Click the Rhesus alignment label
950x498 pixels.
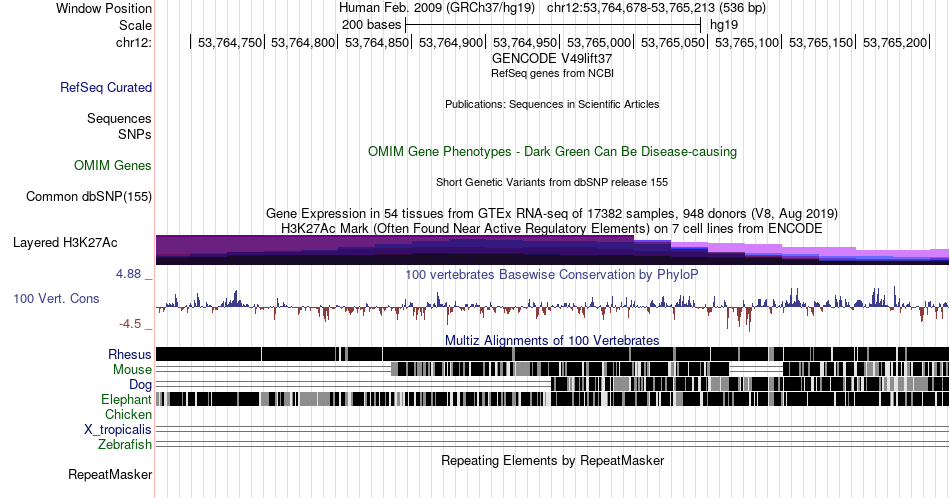coord(130,354)
